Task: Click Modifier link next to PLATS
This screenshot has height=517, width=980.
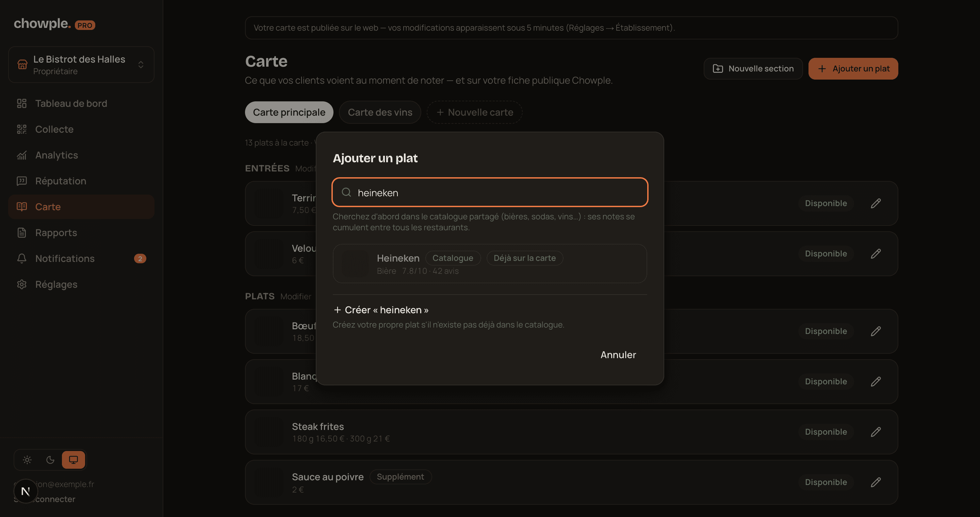Action: (296, 297)
